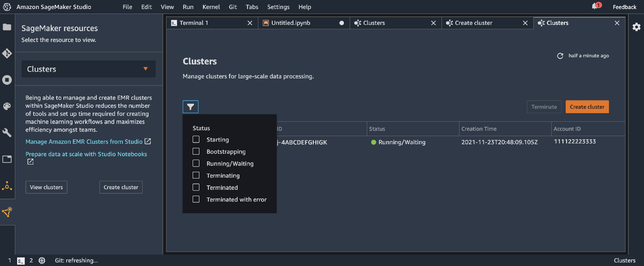644x266 pixels.
Task: Open the Settings menu
Action: coord(278,7)
